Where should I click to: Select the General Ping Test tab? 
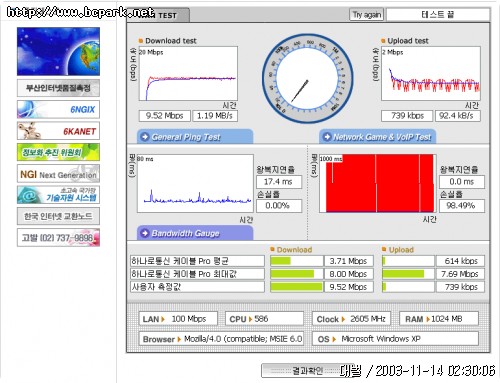[x=195, y=137]
